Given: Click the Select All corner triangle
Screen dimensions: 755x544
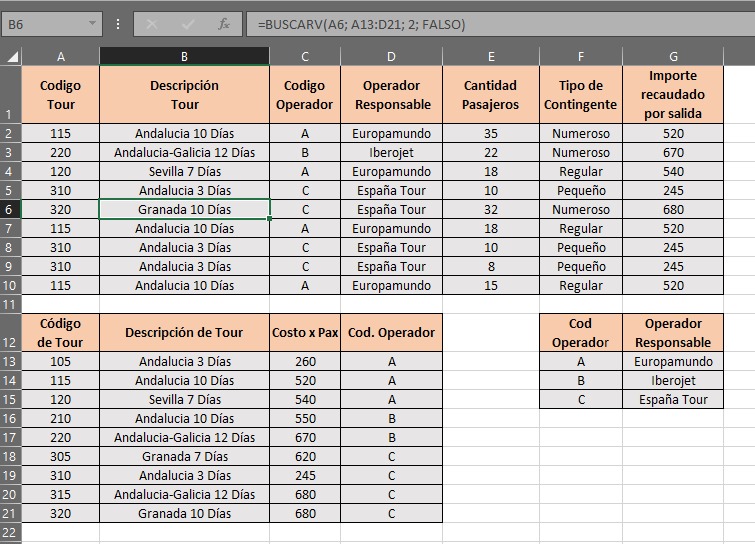Looking at the screenshot, I should point(11,57).
